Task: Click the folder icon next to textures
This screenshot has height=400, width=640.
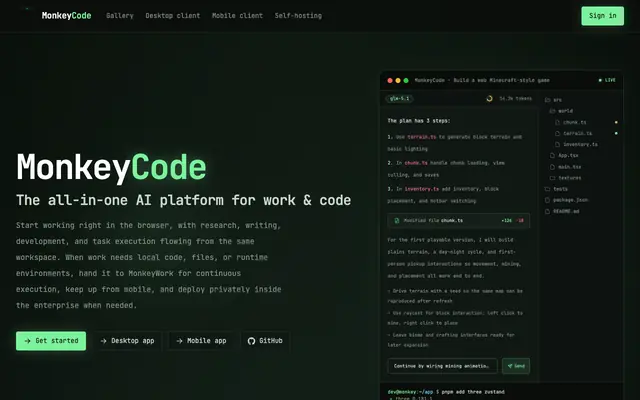Action: click(552, 178)
